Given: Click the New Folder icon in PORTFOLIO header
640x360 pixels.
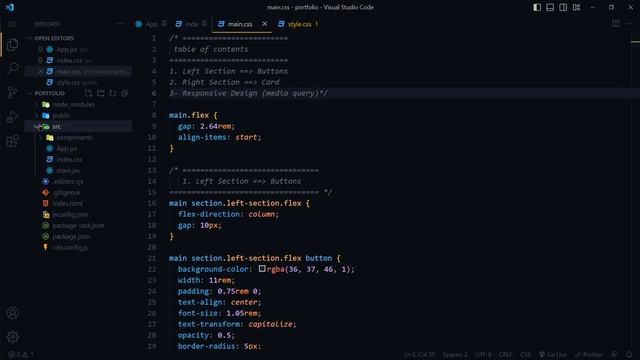Looking at the screenshot, I should (x=100, y=93).
